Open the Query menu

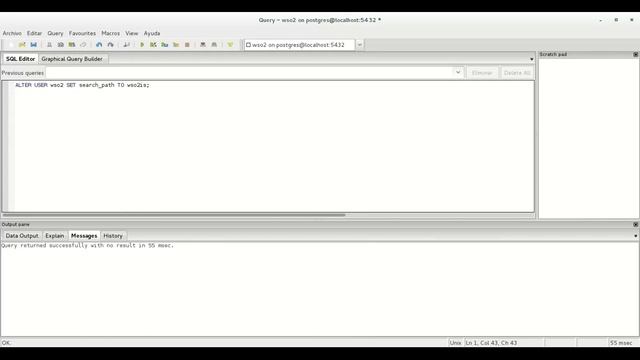click(x=55, y=33)
